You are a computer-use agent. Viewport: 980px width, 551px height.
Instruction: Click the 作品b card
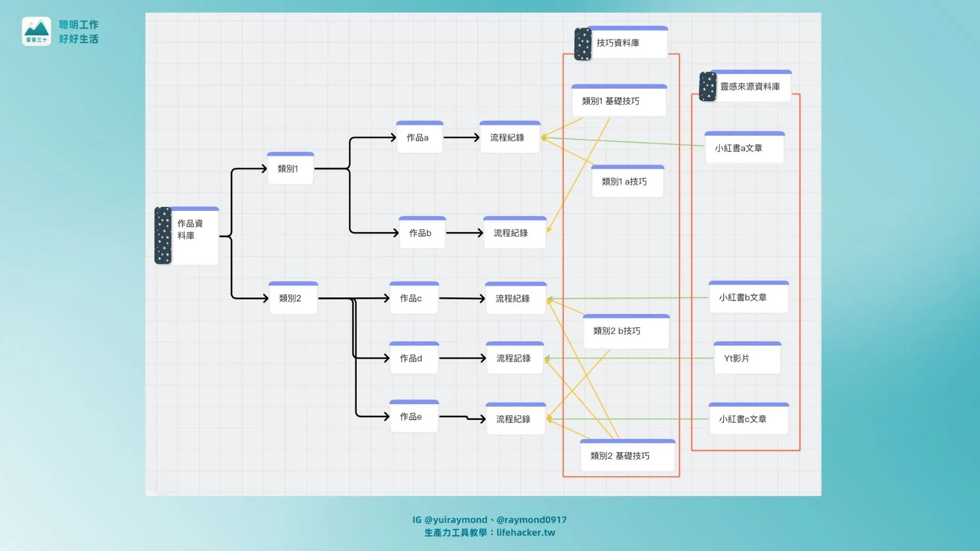point(422,233)
